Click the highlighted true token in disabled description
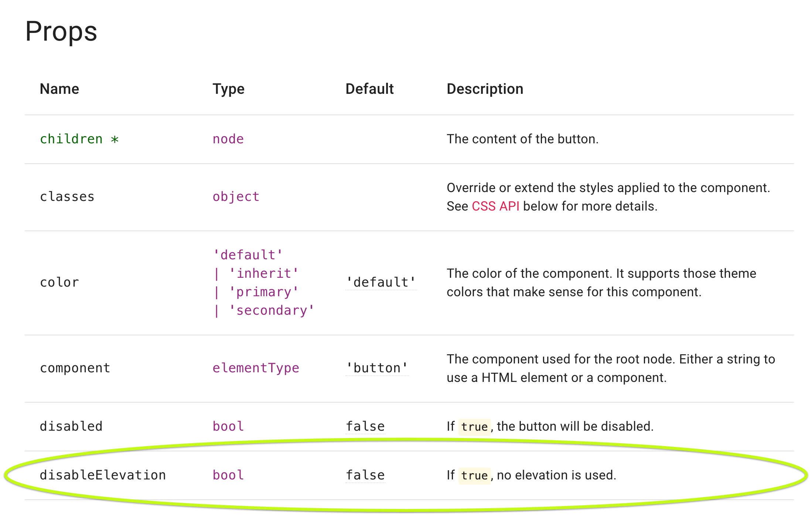Image resolution: width=812 pixels, height=516 pixels. tap(474, 427)
